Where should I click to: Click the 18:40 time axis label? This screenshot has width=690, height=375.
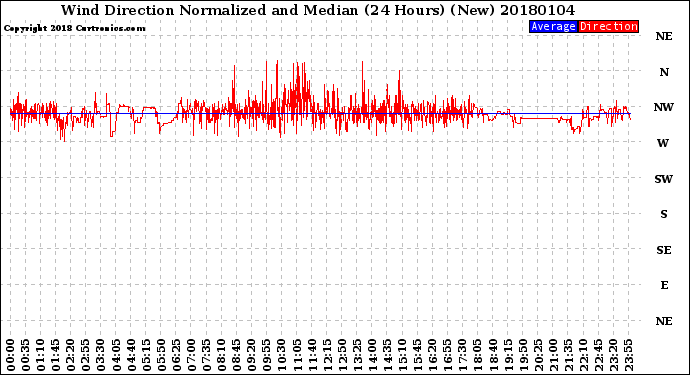pos(493,355)
